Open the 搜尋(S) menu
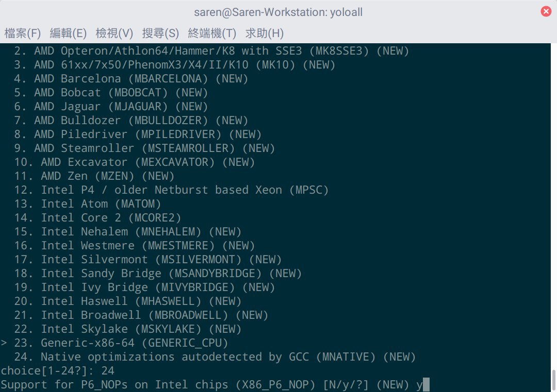 point(160,33)
